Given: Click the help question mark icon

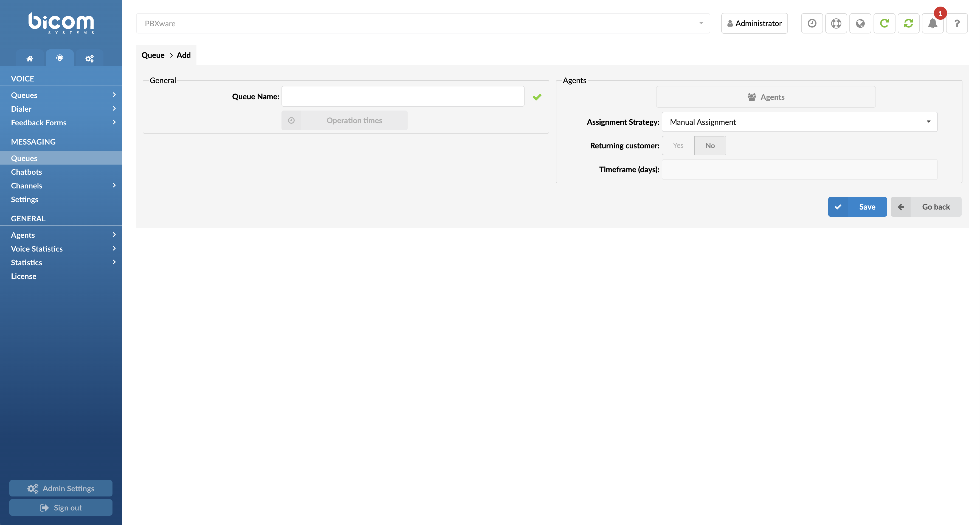Looking at the screenshot, I should tap(957, 23).
